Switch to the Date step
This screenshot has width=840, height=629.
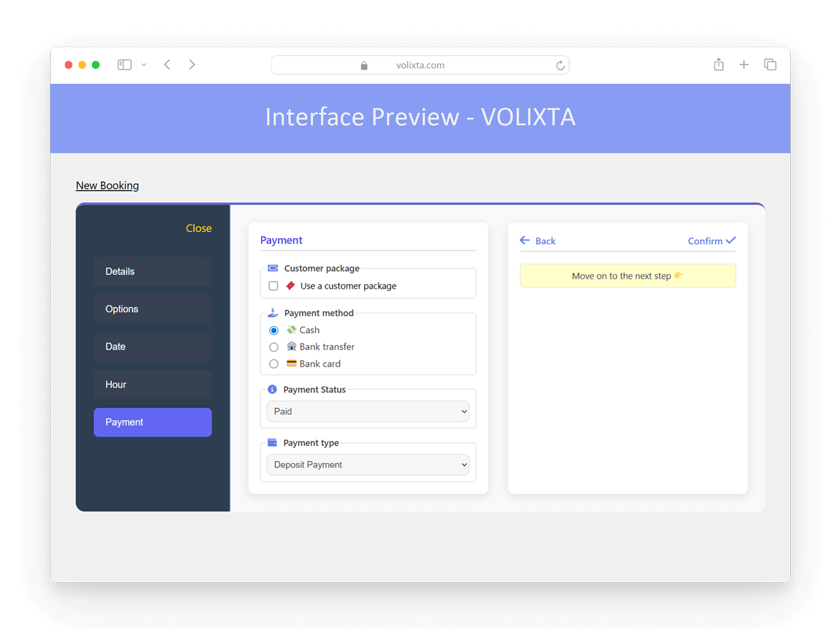click(153, 346)
